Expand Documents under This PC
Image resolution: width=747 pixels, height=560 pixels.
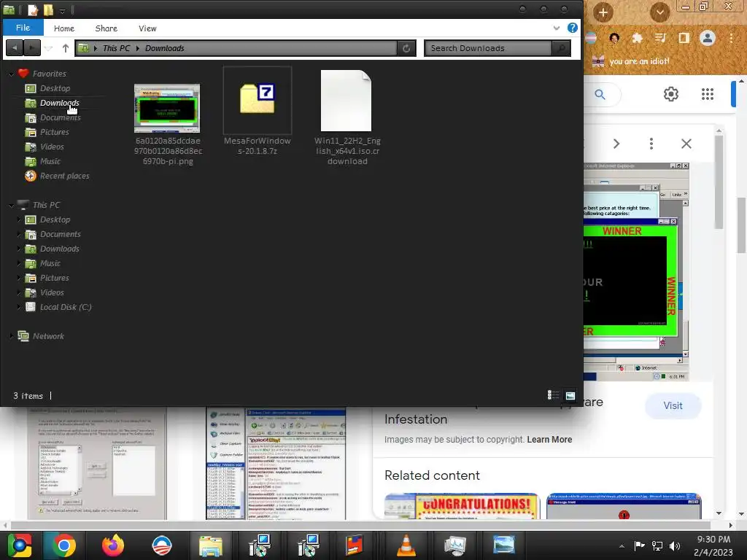click(x=19, y=234)
